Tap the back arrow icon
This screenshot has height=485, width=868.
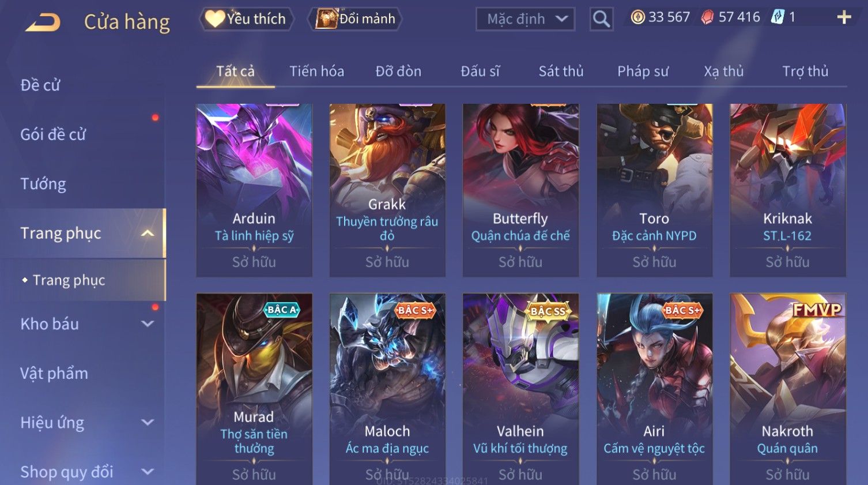click(43, 22)
